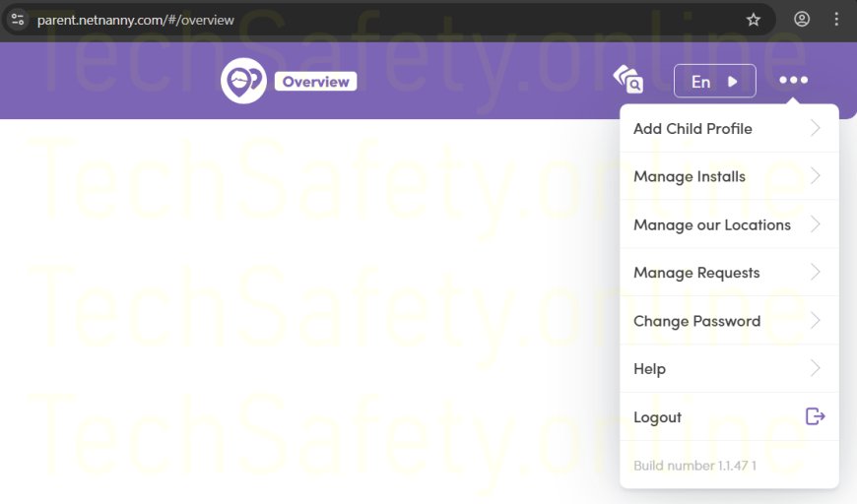Click the three-dot more options icon
The image size is (857, 504).
pyautogui.click(x=793, y=81)
